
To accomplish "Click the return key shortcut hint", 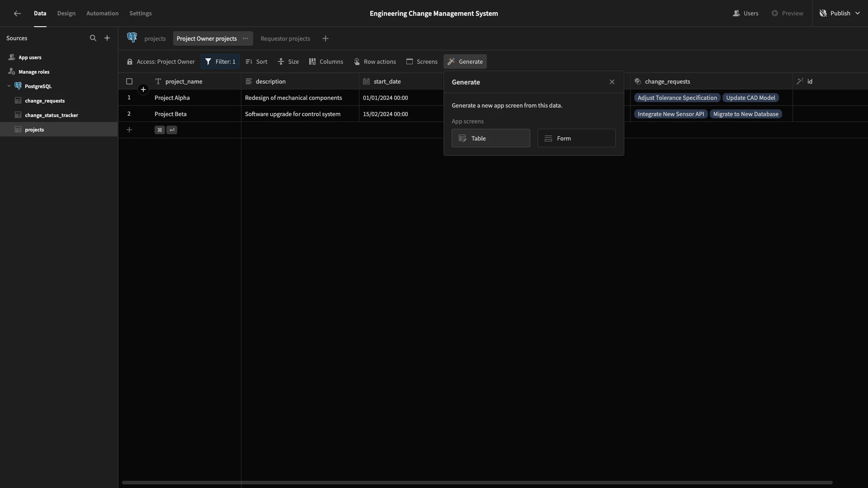I will pyautogui.click(x=172, y=130).
